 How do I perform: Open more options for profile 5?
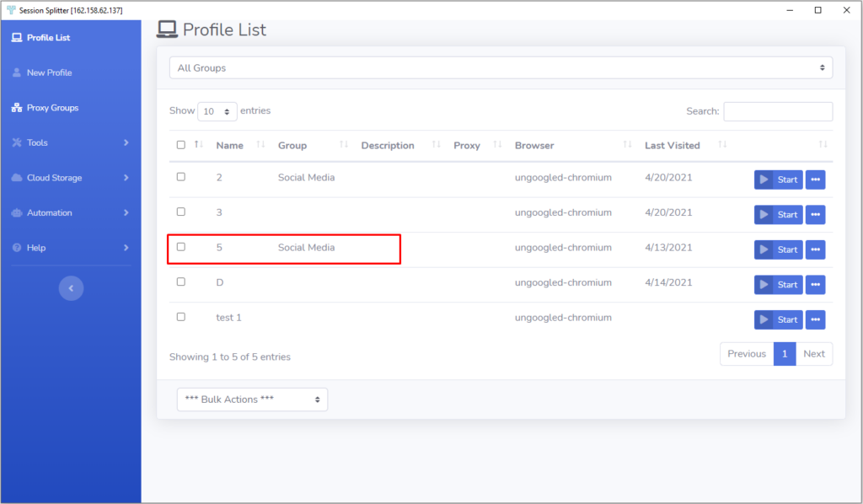click(x=816, y=249)
